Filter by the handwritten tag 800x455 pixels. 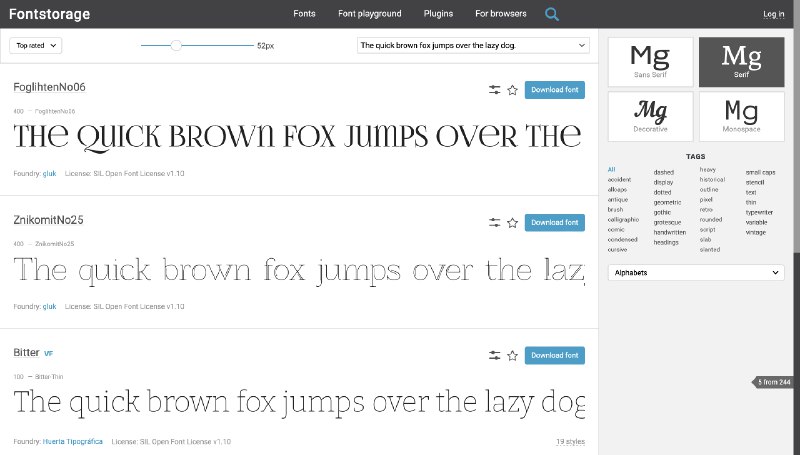coord(670,232)
